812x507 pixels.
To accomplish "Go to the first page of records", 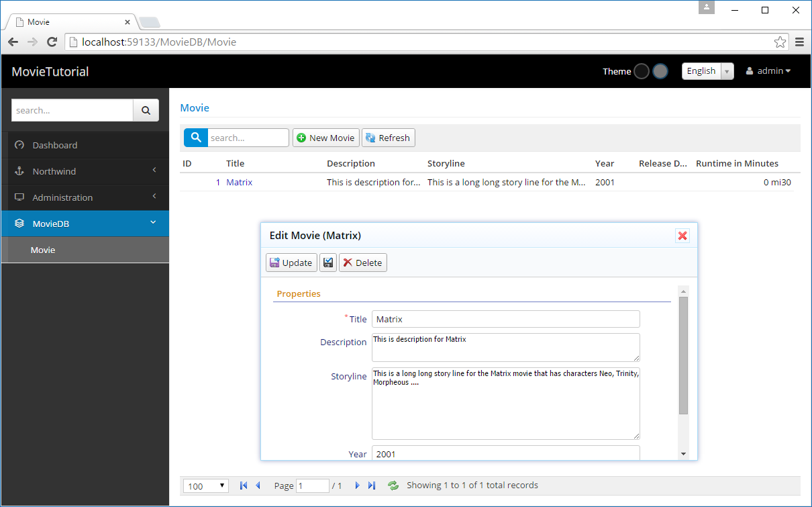I will (x=243, y=486).
